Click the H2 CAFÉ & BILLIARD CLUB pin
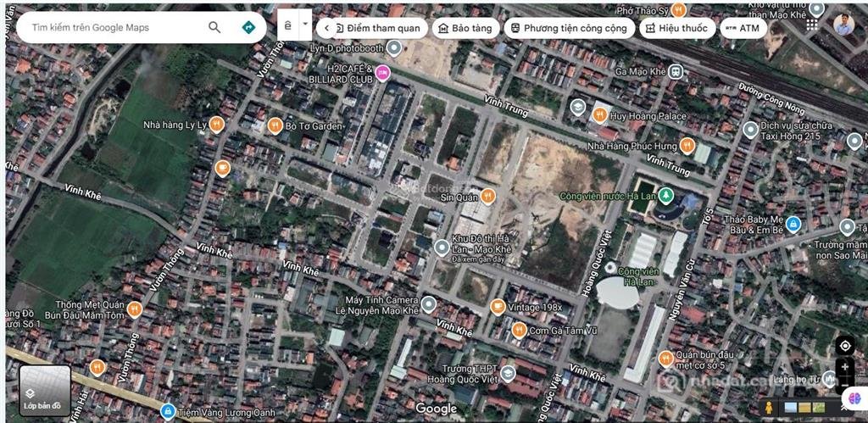 tap(382, 73)
